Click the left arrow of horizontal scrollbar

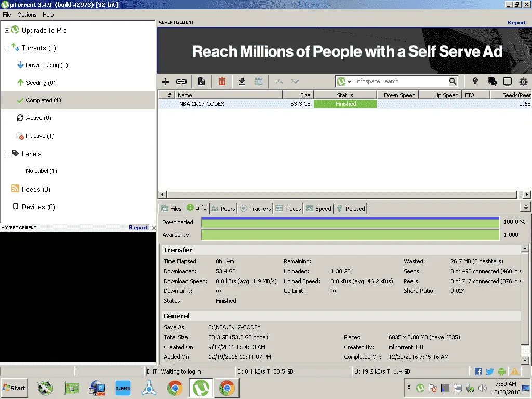click(162, 195)
